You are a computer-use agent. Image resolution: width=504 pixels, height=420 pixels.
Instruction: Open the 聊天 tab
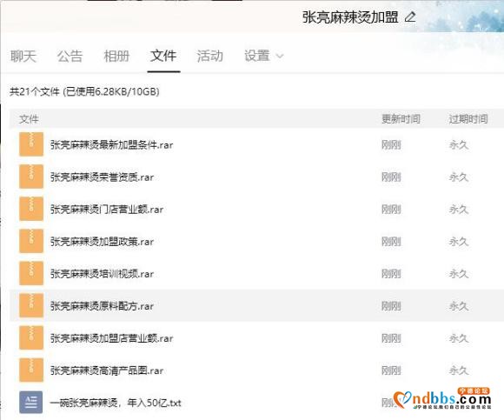(x=23, y=56)
